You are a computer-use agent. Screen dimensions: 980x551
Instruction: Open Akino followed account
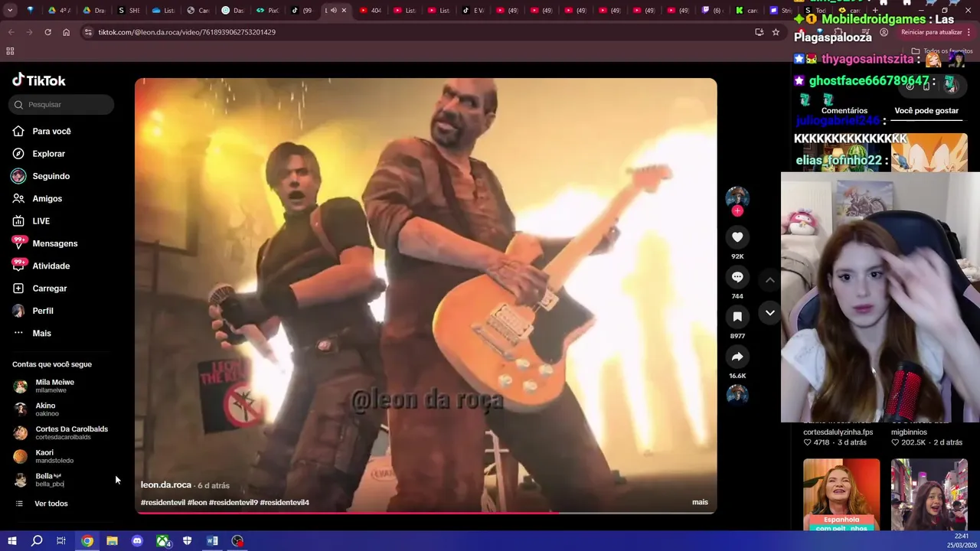[45, 409]
